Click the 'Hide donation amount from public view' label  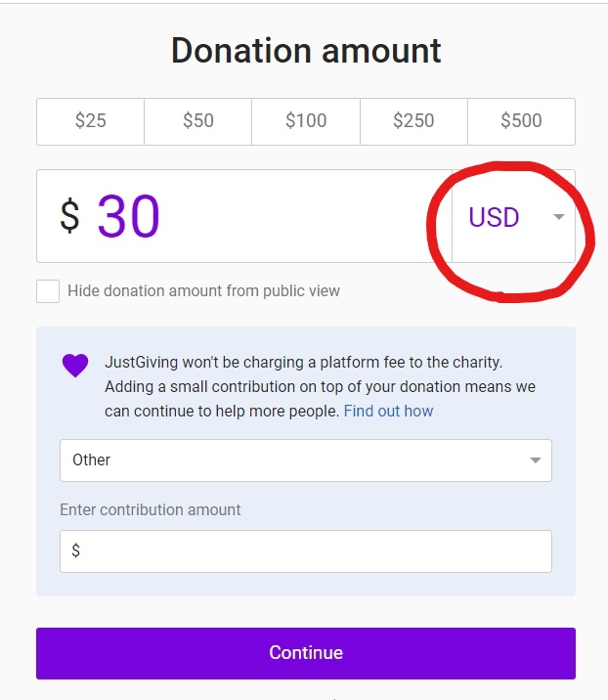tap(203, 291)
